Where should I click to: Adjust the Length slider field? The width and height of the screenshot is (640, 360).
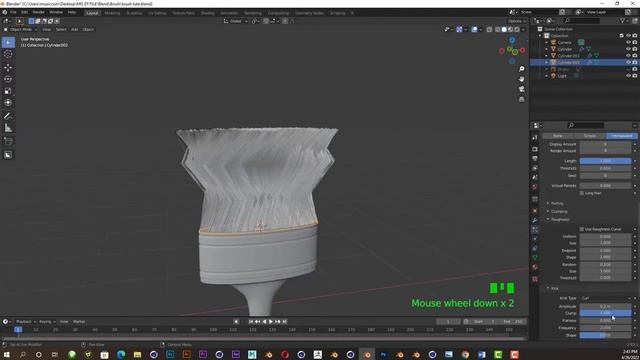[605, 161]
